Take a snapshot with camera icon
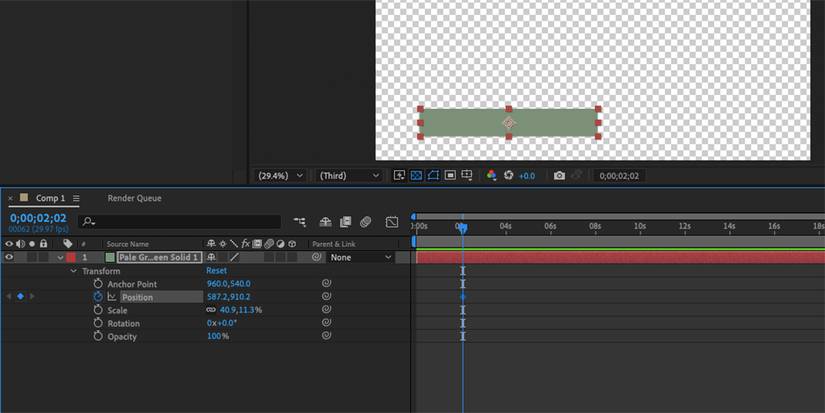Image resolution: width=825 pixels, height=413 pixels. pyautogui.click(x=559, y=176)
